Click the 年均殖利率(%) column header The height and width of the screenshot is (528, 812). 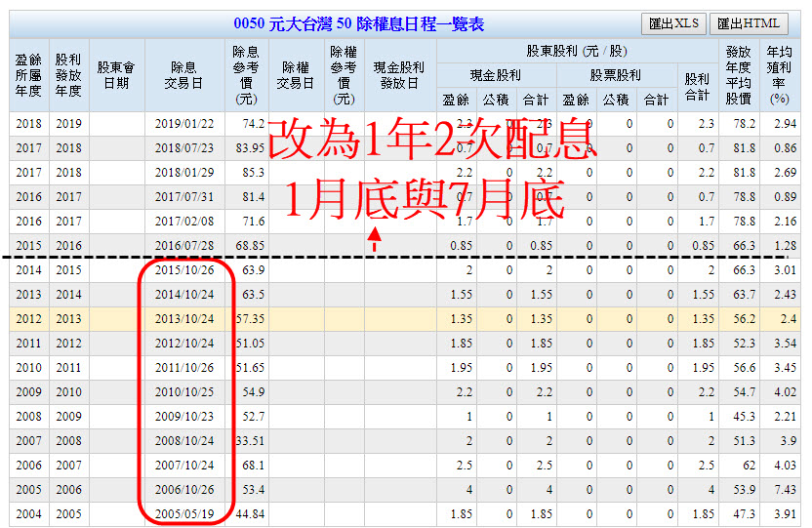click(x=780, y=75)
